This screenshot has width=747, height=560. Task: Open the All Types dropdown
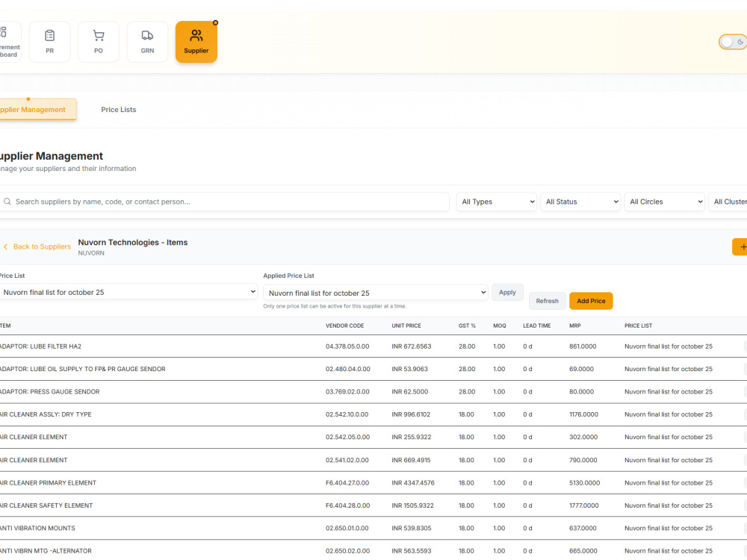point(497,202)
